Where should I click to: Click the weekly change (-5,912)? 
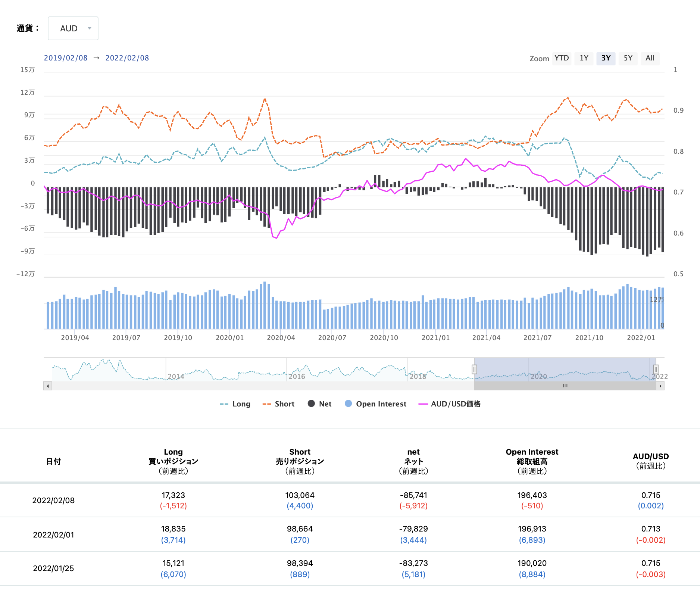pyautogui.click(x=413, y=506)
